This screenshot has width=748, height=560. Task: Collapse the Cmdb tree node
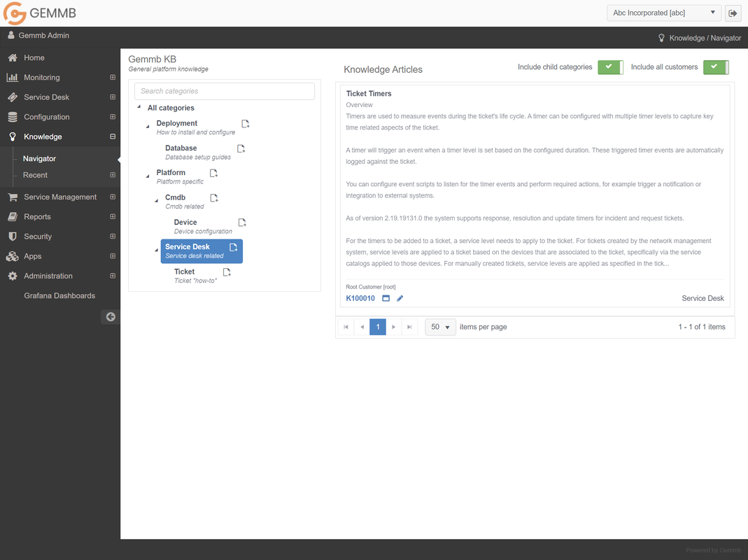pos(157,200)
